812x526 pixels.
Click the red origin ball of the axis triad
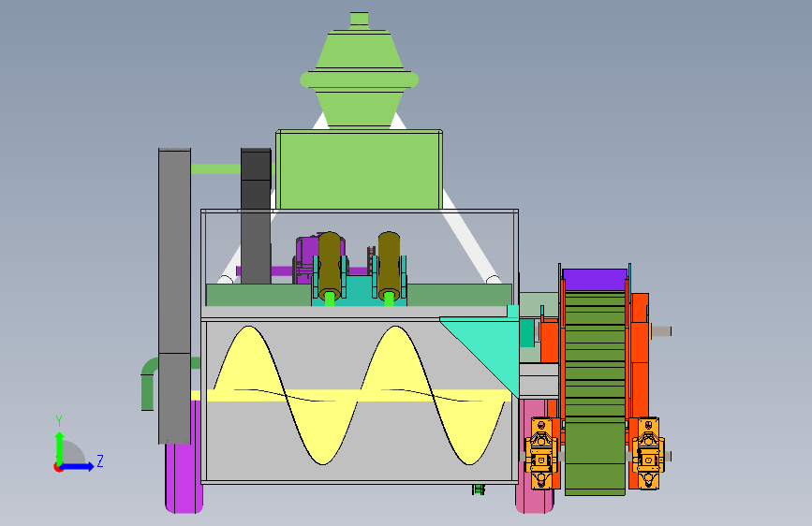tap(58, 467)
